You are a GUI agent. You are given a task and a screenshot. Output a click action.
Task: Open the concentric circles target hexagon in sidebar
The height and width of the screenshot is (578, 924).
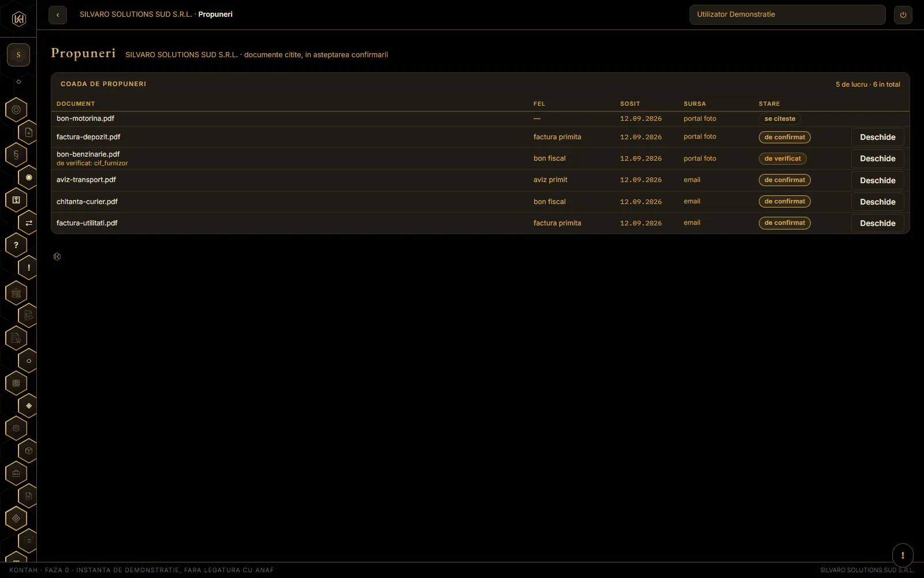point(16,110)
